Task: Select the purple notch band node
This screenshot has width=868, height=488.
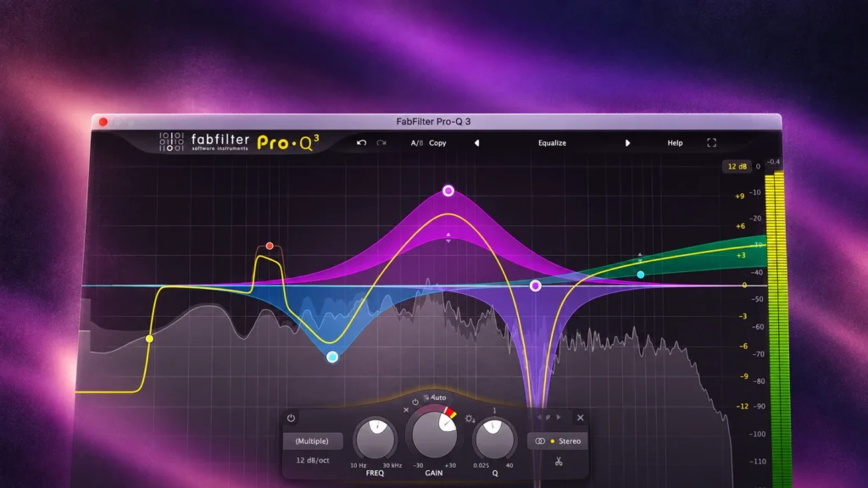Action: (536, 286)
